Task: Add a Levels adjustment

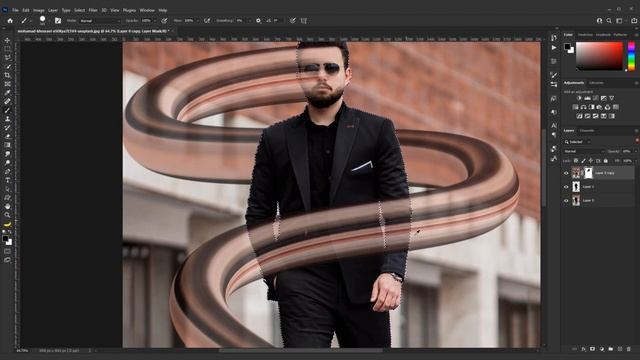Action: [587, 98]
